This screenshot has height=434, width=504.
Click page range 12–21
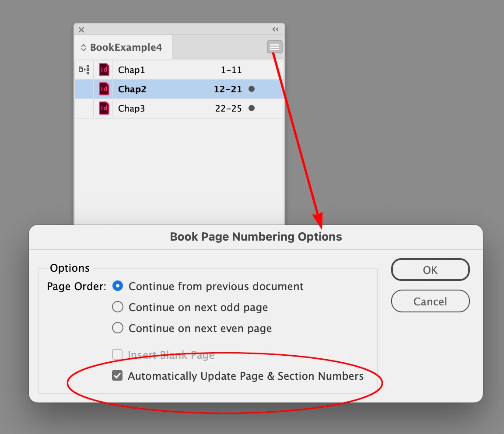point(228,89)
